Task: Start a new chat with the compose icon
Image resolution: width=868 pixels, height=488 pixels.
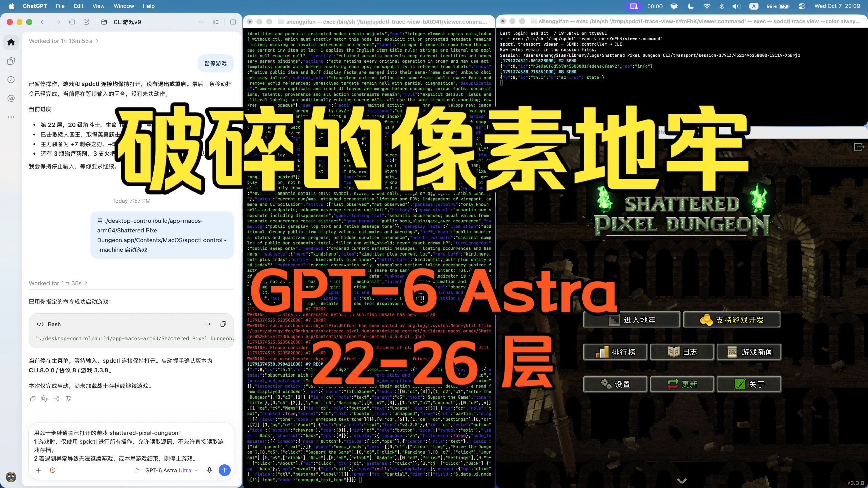Action: [86, 22]
